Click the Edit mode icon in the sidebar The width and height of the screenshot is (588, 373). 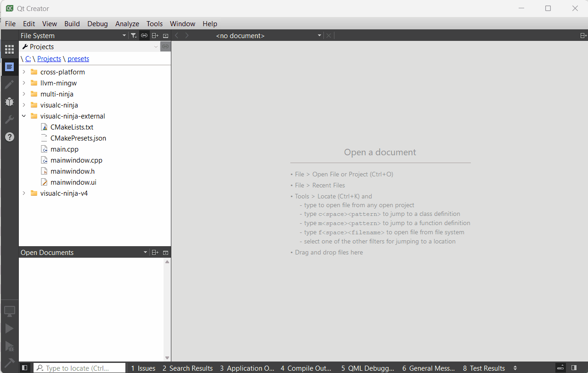point(9,67)
